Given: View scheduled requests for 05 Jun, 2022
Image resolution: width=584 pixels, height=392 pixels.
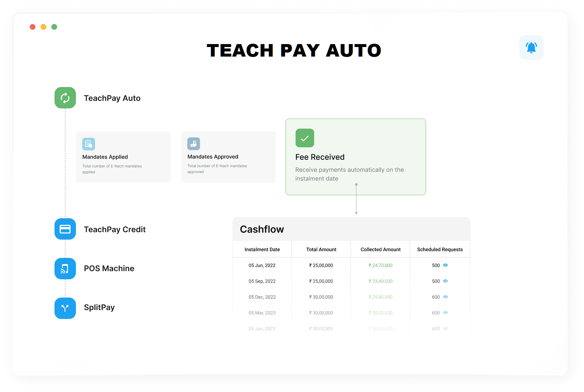Looking at the screenshot, I should [x=445, y=265].
